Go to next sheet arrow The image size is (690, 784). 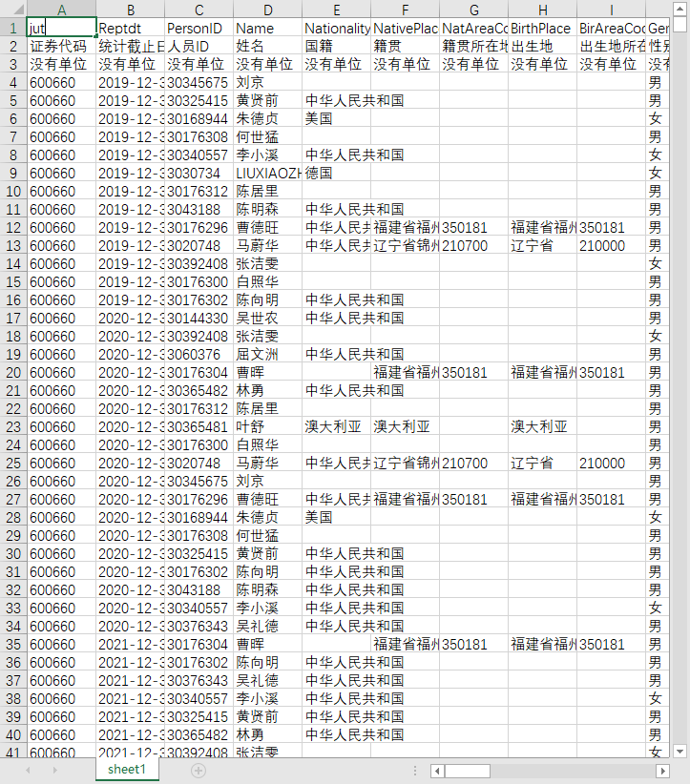55,771
